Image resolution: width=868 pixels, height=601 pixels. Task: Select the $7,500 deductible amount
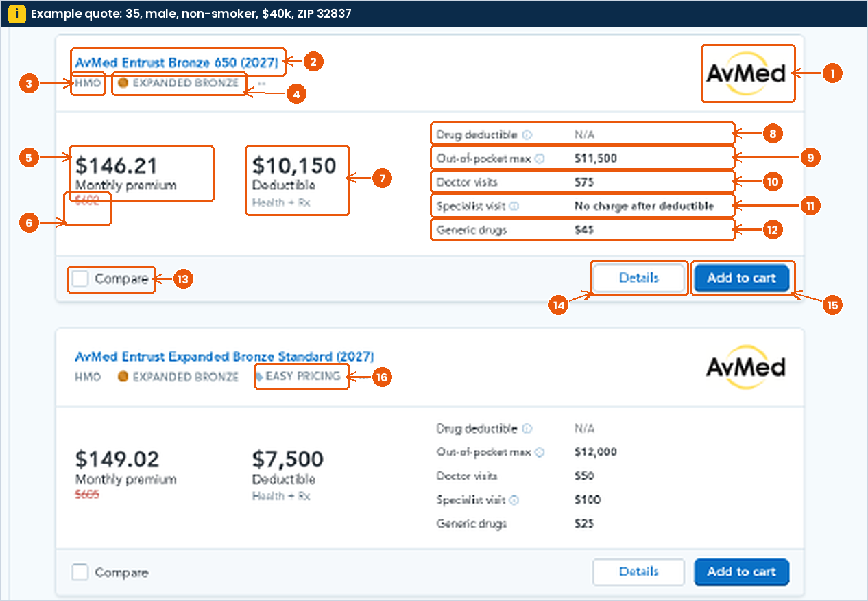point(288,459)
